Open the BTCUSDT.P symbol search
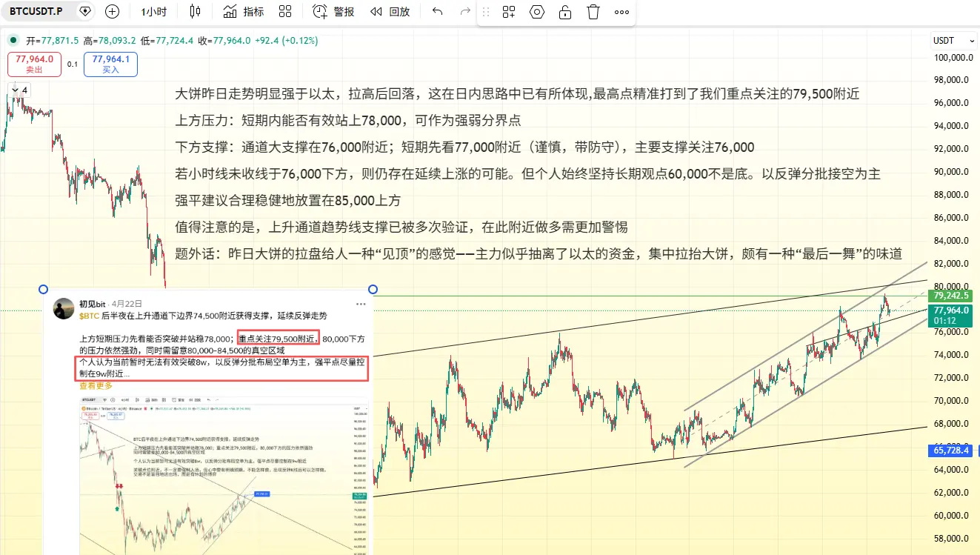Screen dimensions: 980x555 tap(36, 12)
